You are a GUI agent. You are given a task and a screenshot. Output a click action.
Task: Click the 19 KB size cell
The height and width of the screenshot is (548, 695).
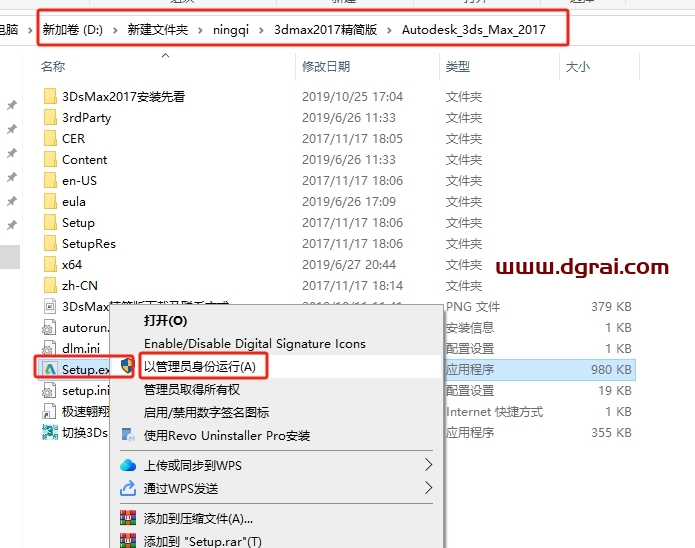coord(615,391)
